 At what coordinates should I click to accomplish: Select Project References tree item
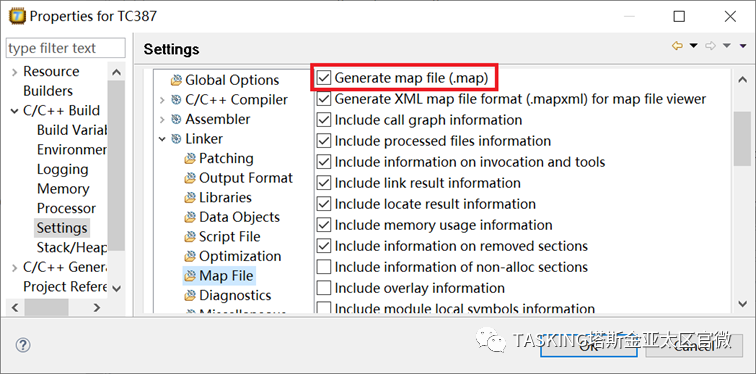point(65,287)
